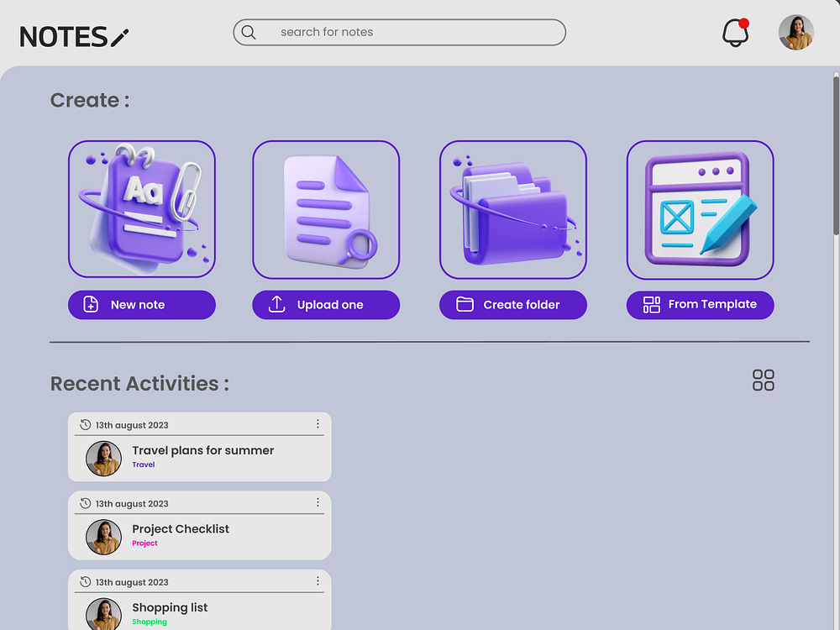Click the Create folder button
This screenshot has width=840, height=630.
(513, 305)
